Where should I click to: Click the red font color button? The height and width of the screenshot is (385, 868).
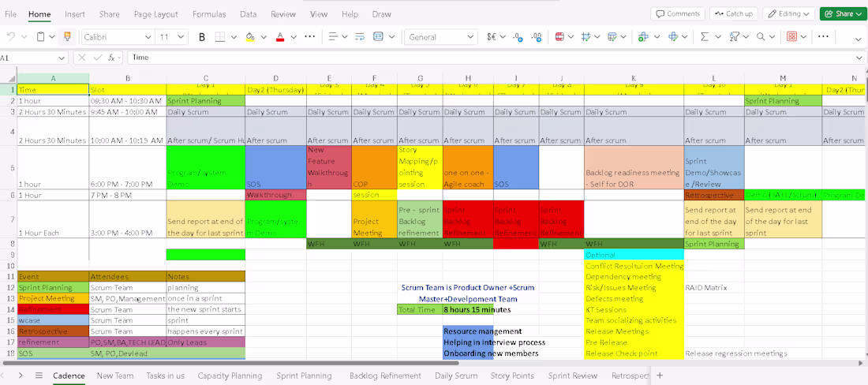coord(279,37)
